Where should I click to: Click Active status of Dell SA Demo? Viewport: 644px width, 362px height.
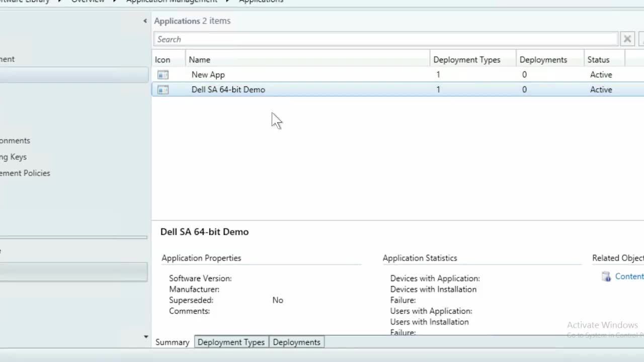[x=601, y=89]
